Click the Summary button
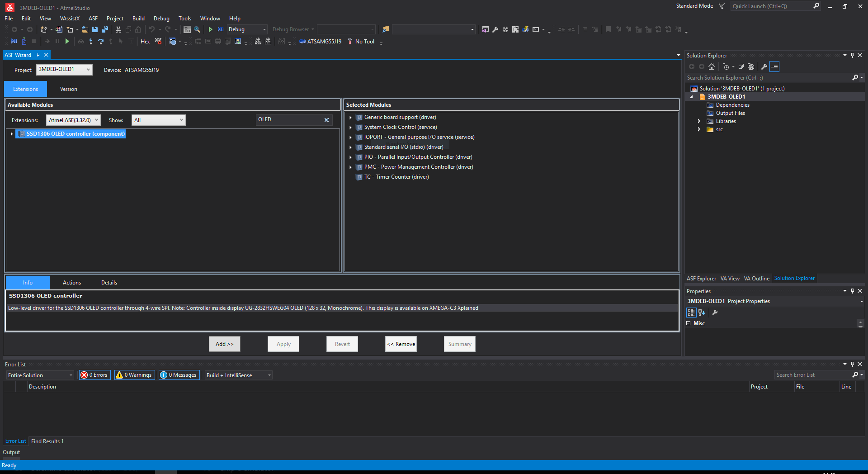 click(459, 344)
